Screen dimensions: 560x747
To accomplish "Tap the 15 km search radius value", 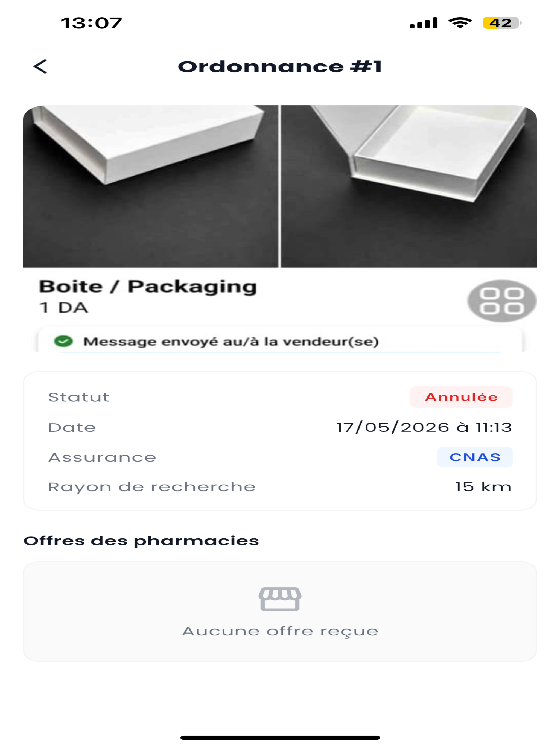I will click(x=483, y=487).
